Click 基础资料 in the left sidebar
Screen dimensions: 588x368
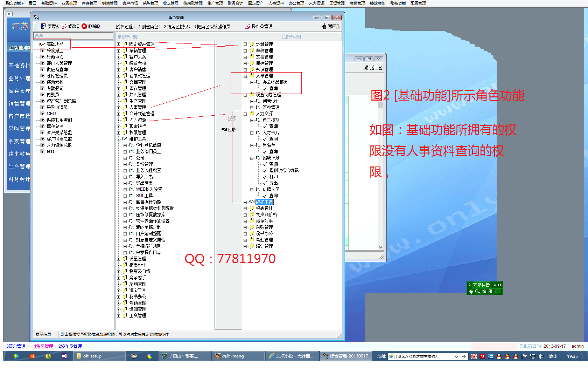[x=19, y=66]
